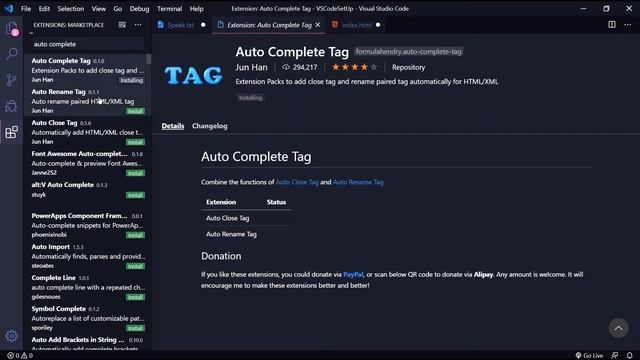Click the Auto Rename Tag table row

point(246,234)
